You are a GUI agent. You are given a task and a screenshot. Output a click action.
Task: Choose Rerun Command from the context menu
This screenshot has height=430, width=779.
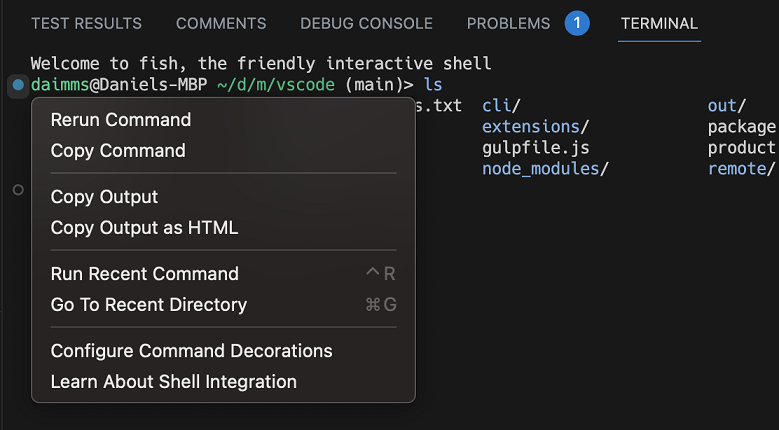[121, 120]
